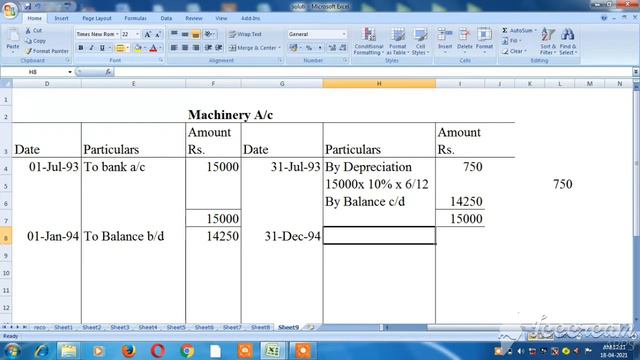The image size is (640, 360).
Task: Open Format as Table gallery
Action: [397, 41]
